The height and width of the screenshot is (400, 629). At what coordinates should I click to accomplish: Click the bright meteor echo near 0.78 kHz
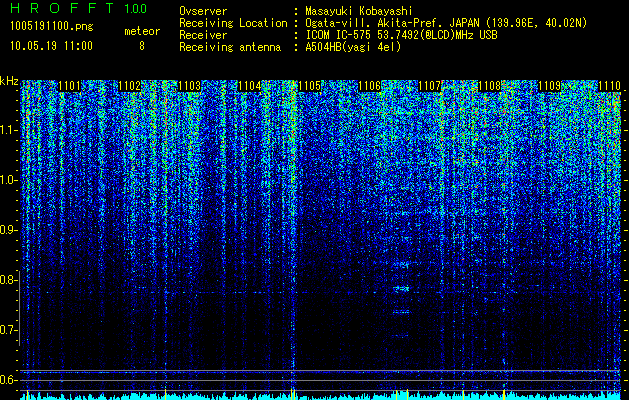(x=401, y=288)
